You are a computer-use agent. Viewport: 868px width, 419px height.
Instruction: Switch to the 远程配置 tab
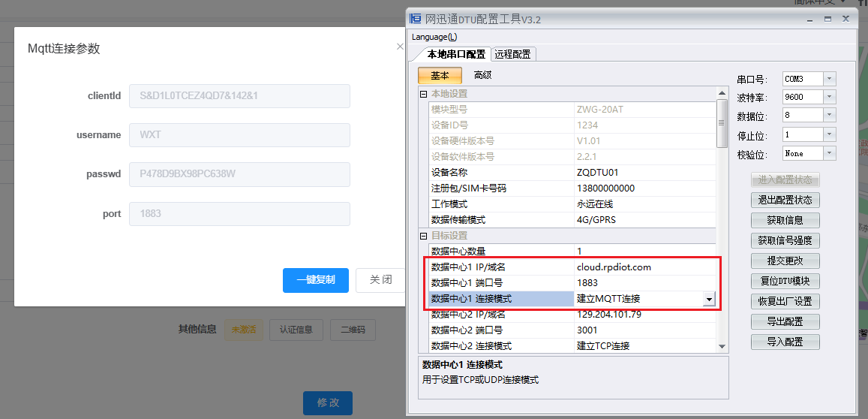[x=512, y=54]
